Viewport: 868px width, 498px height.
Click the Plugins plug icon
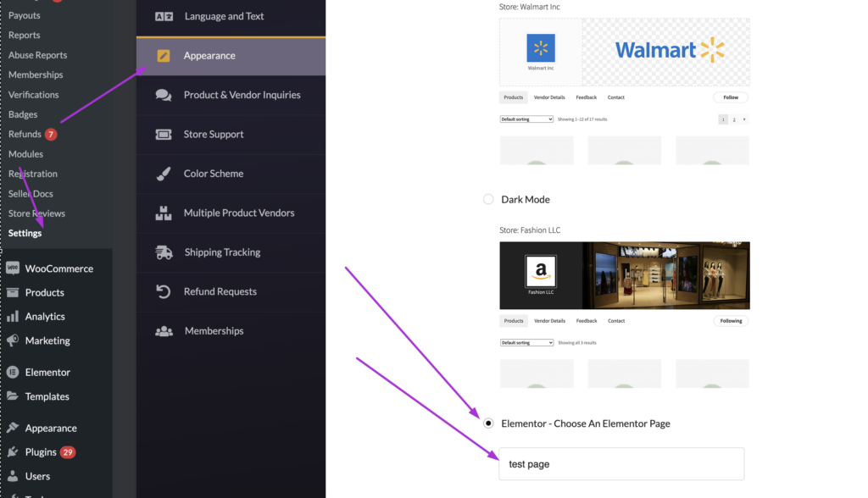coord(13,452)
